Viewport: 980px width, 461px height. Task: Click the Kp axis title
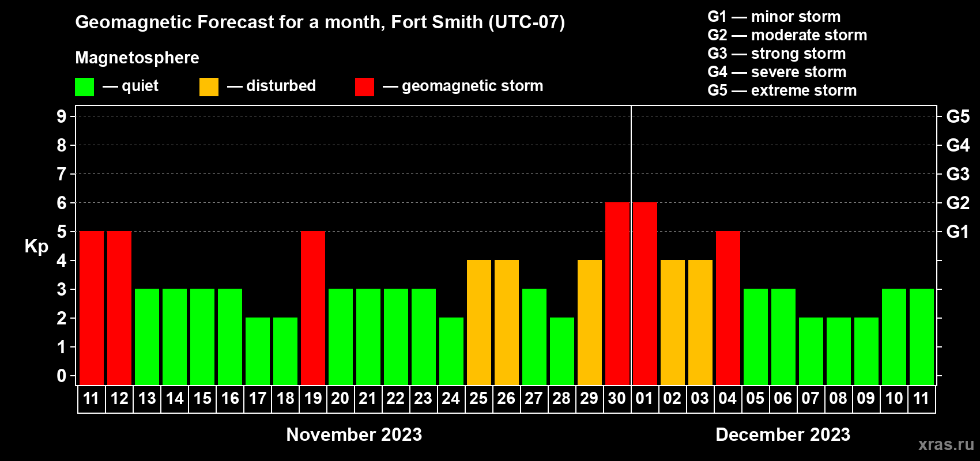pos(36,246)
